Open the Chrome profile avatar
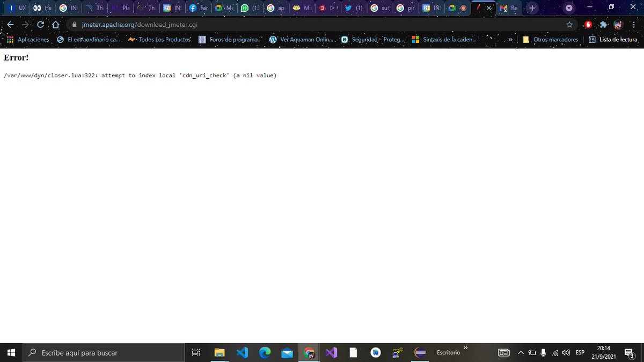The width and height of the screenshot is (644, 362). pos(618,25)
